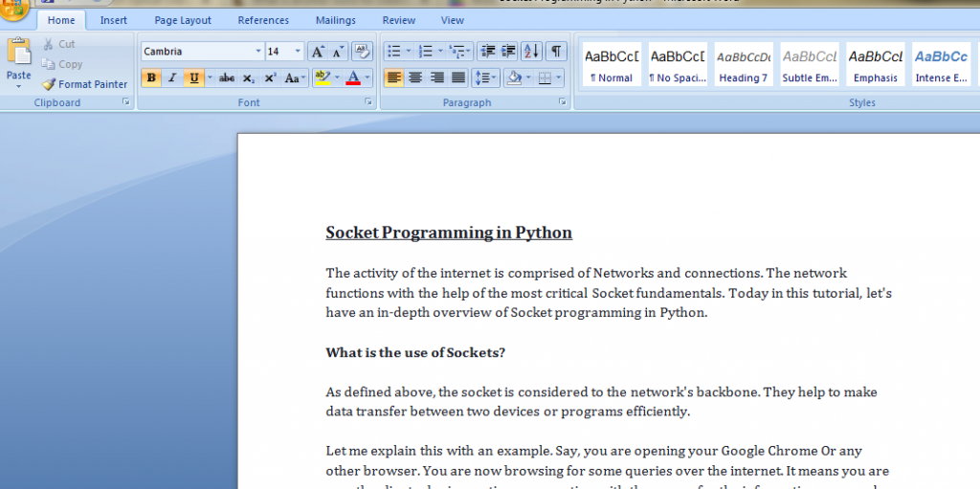Click the Clear Formatting icon

362,52
